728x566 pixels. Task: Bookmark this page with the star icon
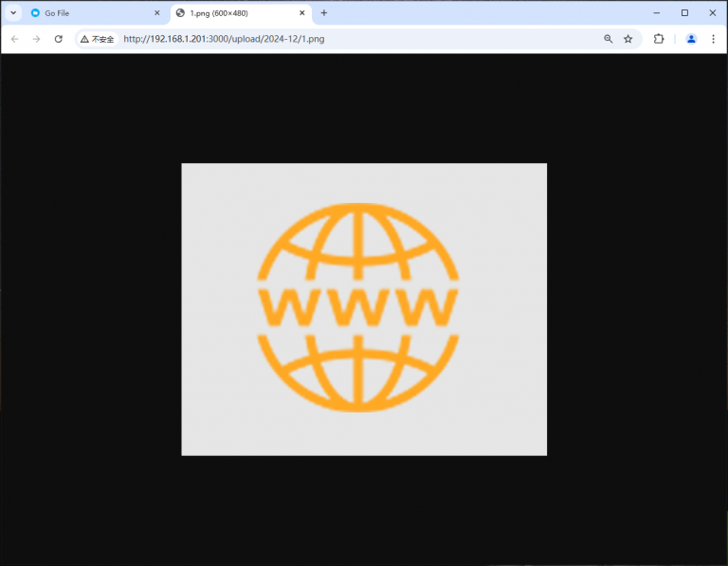tap(628, 39)
